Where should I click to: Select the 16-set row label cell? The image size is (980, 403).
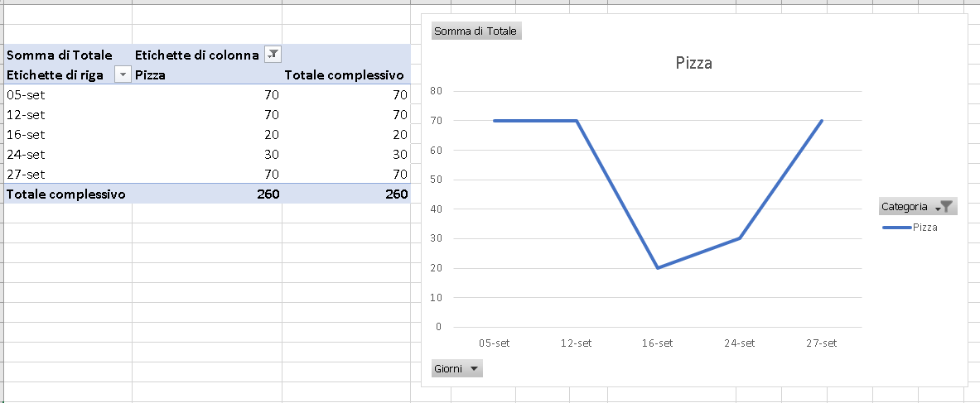tap(68, 134)
